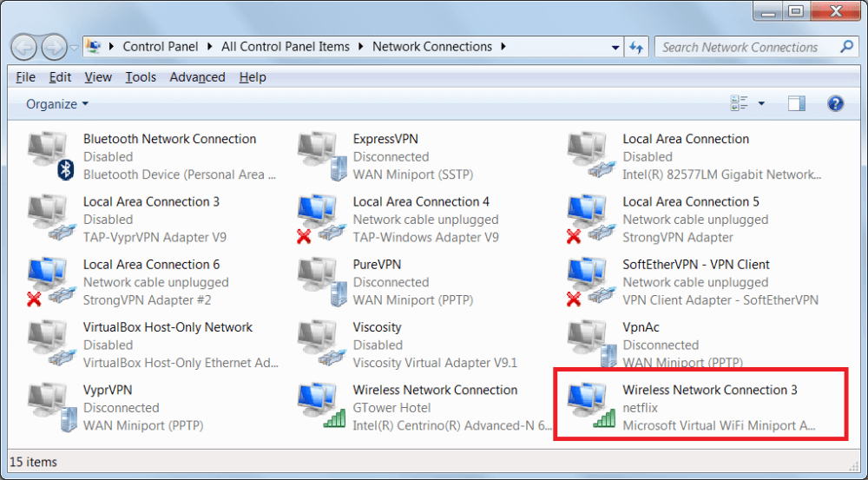Click the VirtualBox Host-Only Network name
The height and width of the screenshot is (480, 868).
click(168, 327)
